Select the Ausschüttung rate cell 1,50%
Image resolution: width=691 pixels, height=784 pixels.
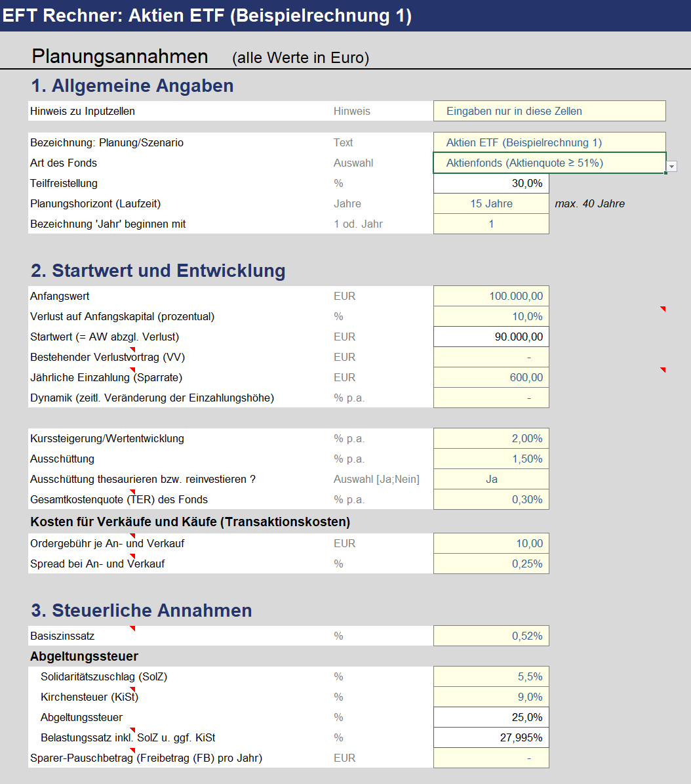point(491,459)
